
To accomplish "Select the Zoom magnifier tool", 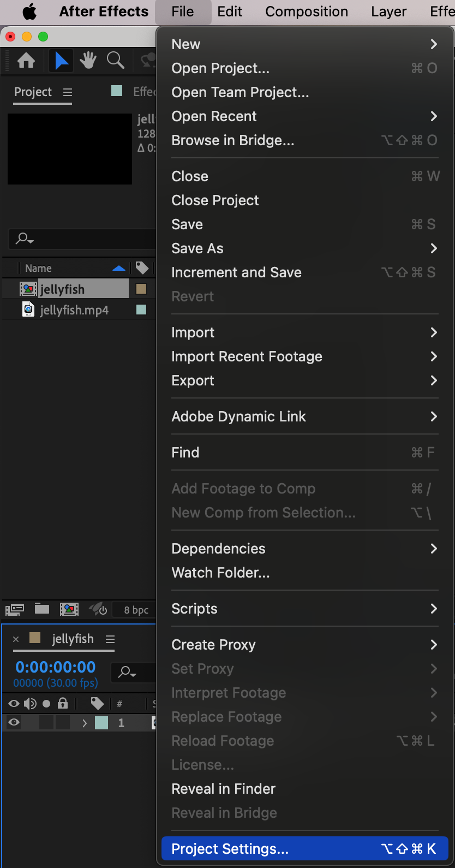I will 115,61.
